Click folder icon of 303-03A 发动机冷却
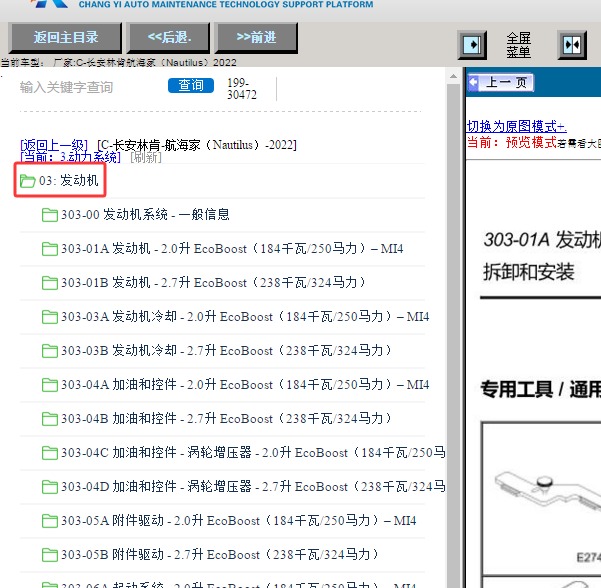601x588 pixels. pyautogui.click(x=50, y=317)
